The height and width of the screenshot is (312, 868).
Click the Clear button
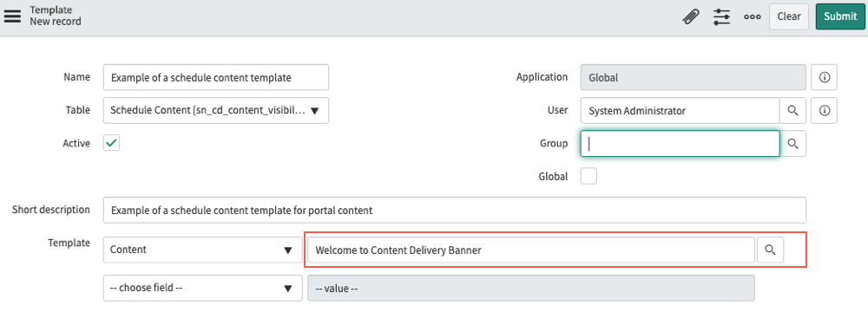[x=789, y=16]
